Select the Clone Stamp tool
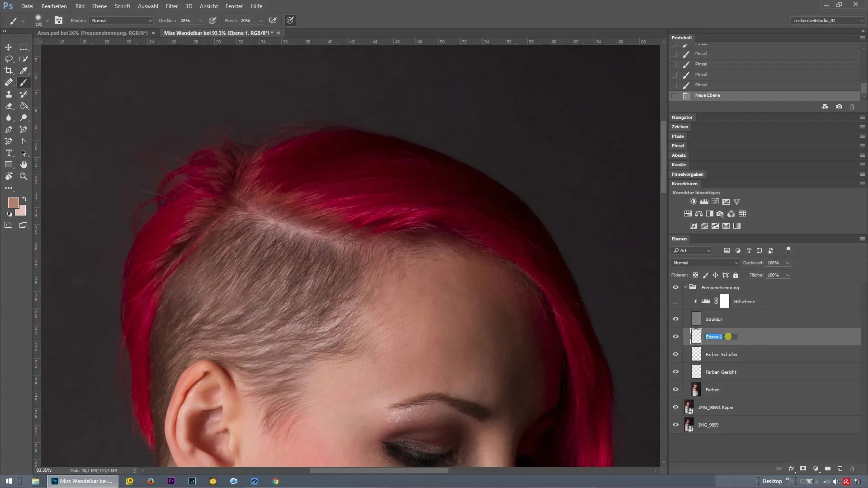 pos(9,94)
